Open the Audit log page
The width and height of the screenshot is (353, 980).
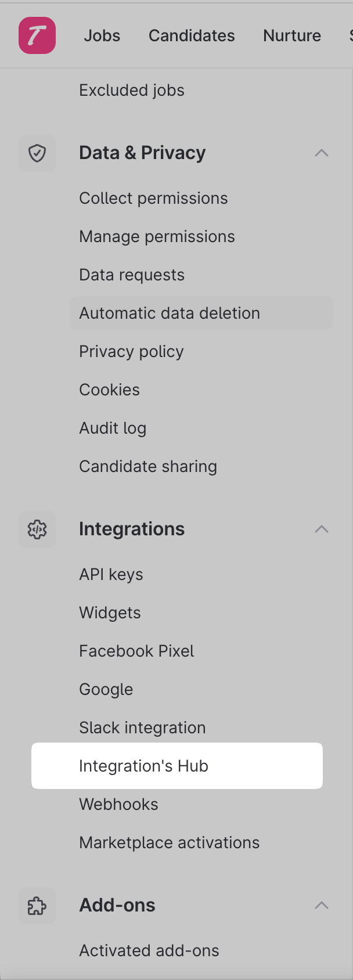point(113,428)
